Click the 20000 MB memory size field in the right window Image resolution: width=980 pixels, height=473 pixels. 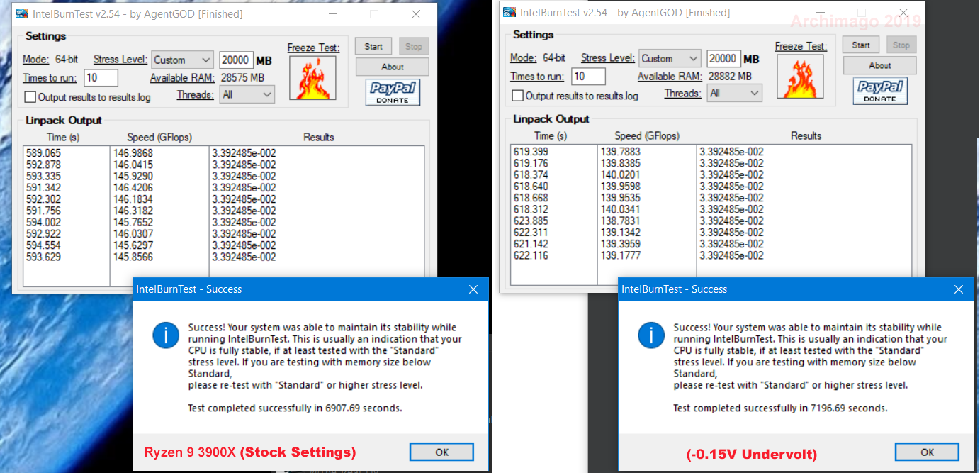coord(722,57)
